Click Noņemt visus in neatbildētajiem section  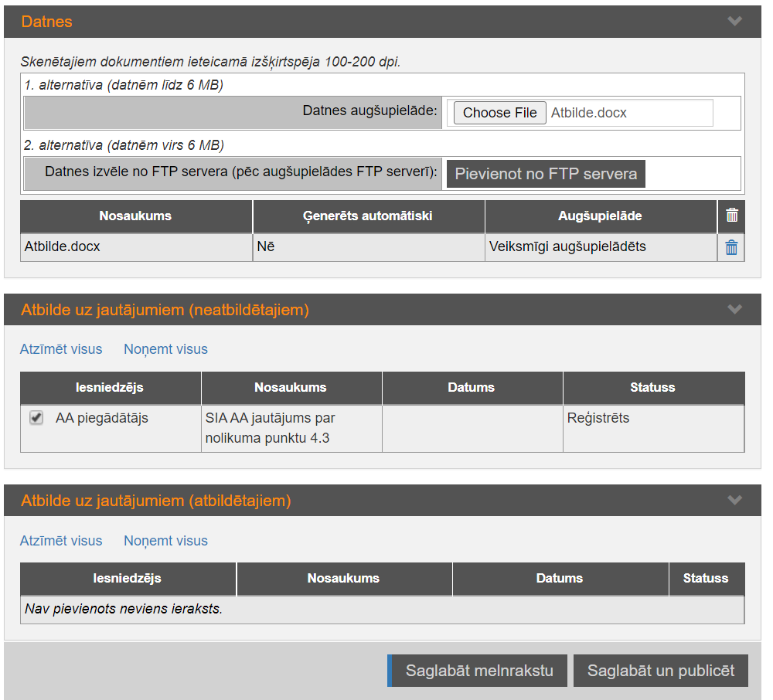[x=165, y=349]
